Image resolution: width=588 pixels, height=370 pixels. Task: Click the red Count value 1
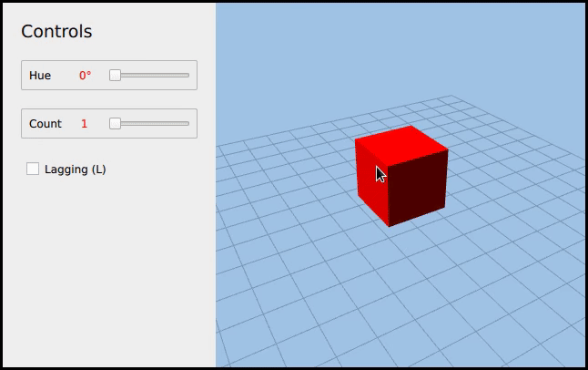point(85,123)
